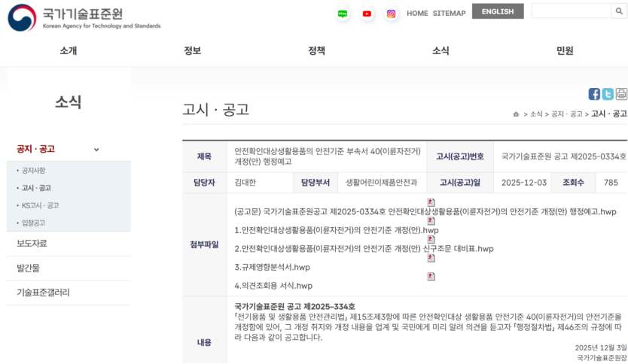Collapse the 공지·공고 sidebar chevron
Viewport: 628px width, 364px height.
tap(96, 150)
